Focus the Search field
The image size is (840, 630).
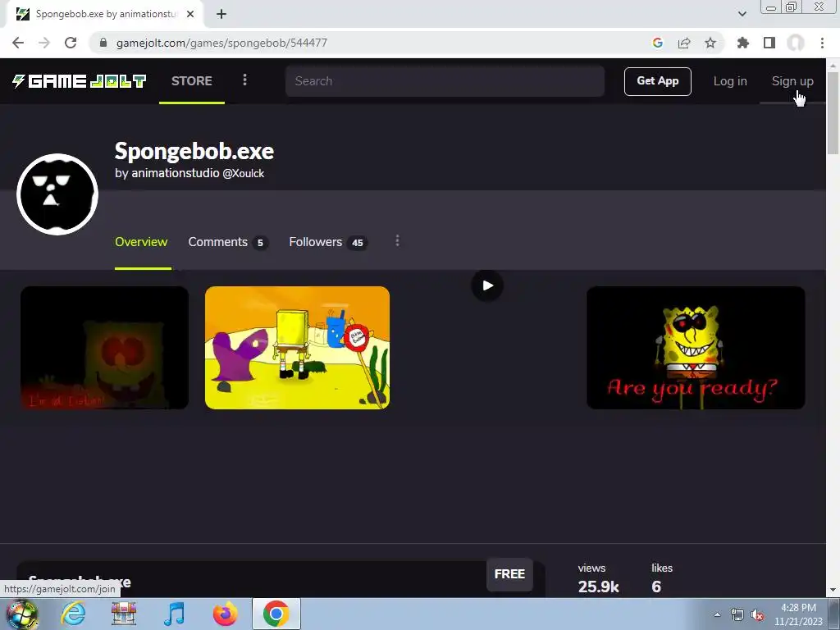tap(445, 81)
